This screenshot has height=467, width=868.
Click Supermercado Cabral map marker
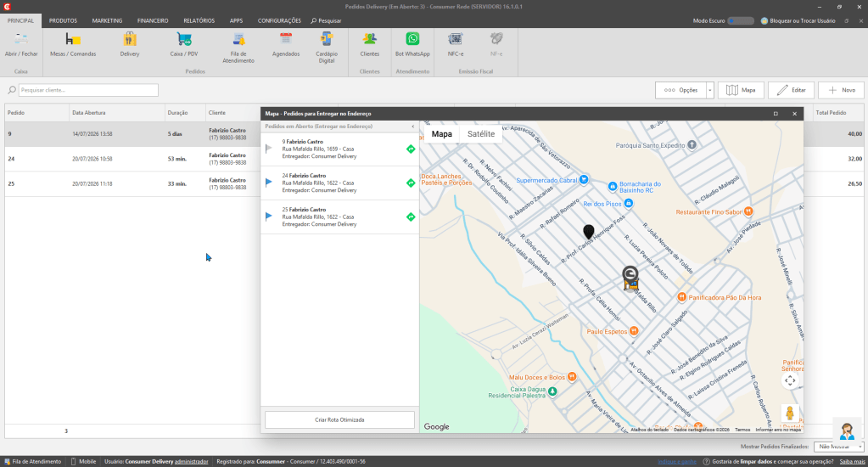[x=584, y=179]
